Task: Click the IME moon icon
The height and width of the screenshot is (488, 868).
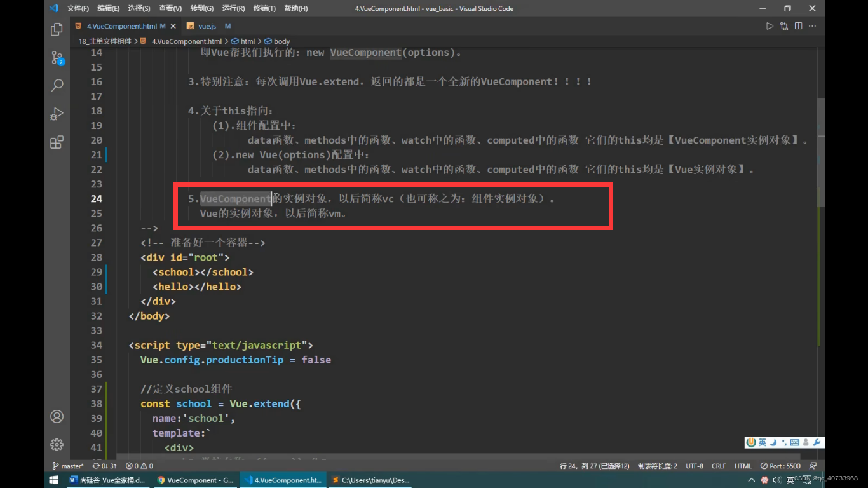Action: 773,442
